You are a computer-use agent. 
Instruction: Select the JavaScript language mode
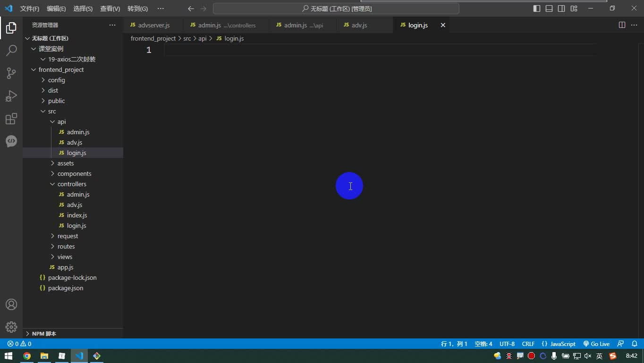tap(559, 344)
